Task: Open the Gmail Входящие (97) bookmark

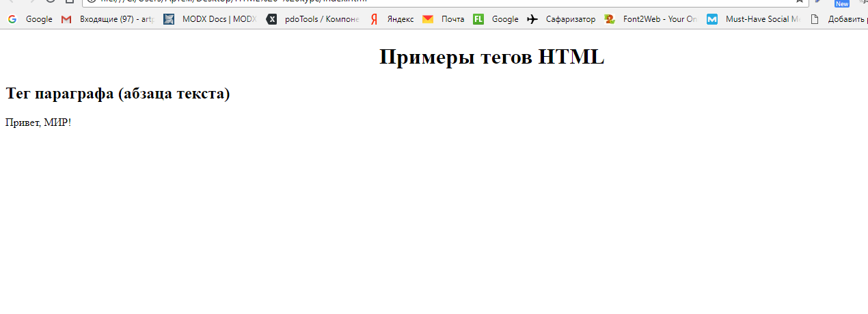Action: pos(108,19)
